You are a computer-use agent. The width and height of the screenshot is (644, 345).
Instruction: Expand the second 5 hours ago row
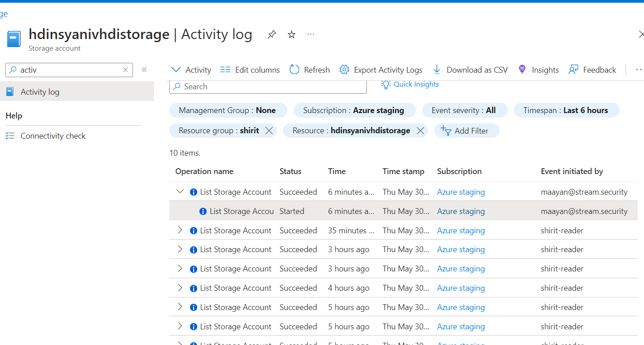pyautogui.click(x=180, y=326)
